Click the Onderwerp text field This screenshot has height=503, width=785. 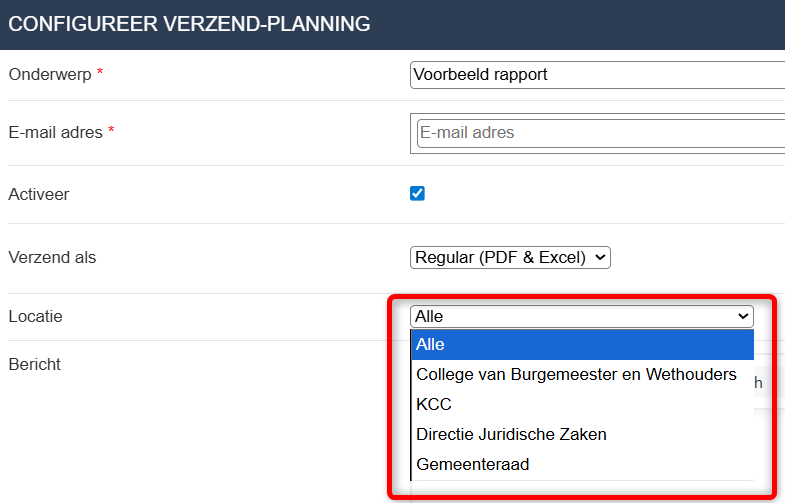pyautogui.click(x=597, y=75)
